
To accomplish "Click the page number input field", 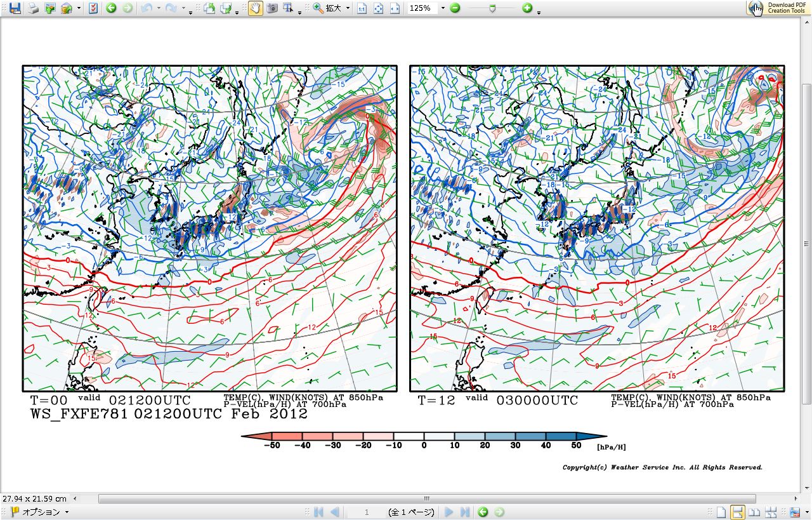I will click(367, 512).
